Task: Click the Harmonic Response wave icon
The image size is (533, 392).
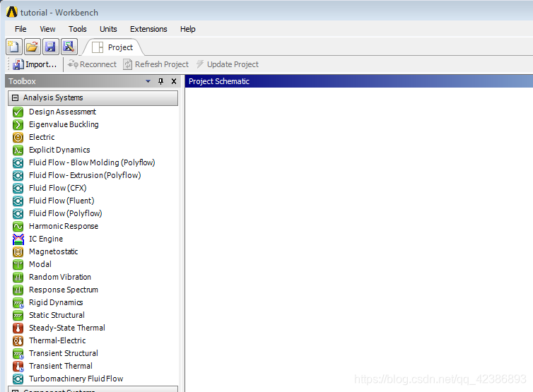Action: (18, 226)
